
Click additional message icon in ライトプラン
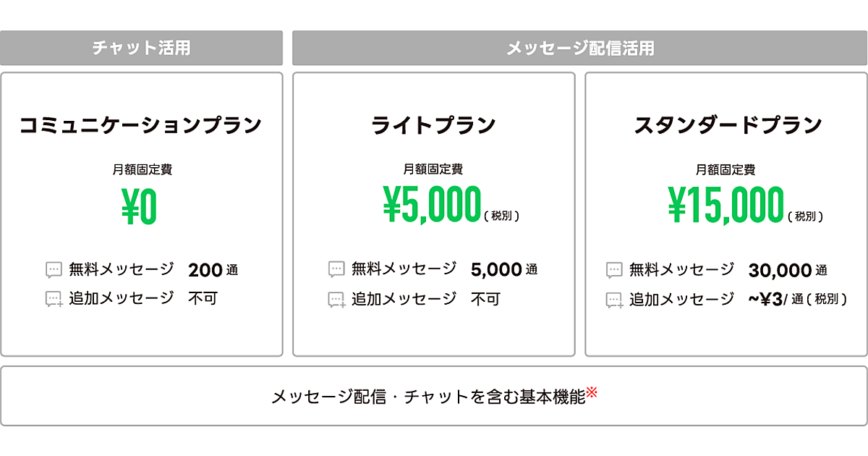click(336, 299)
